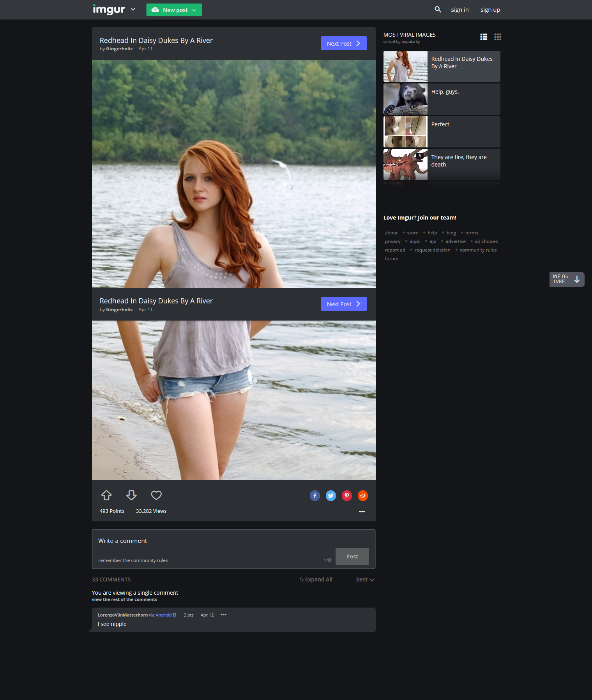592x700 pixels.
Task: Open 'remember the community rules' link
Action: (x=133, y=560)
